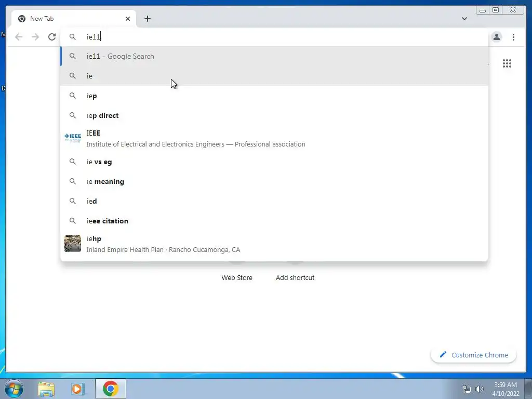Pick the 'ie' suggestion
Image resolution: width=532 pixels, height=399 pixels.
tap(274, 76)
